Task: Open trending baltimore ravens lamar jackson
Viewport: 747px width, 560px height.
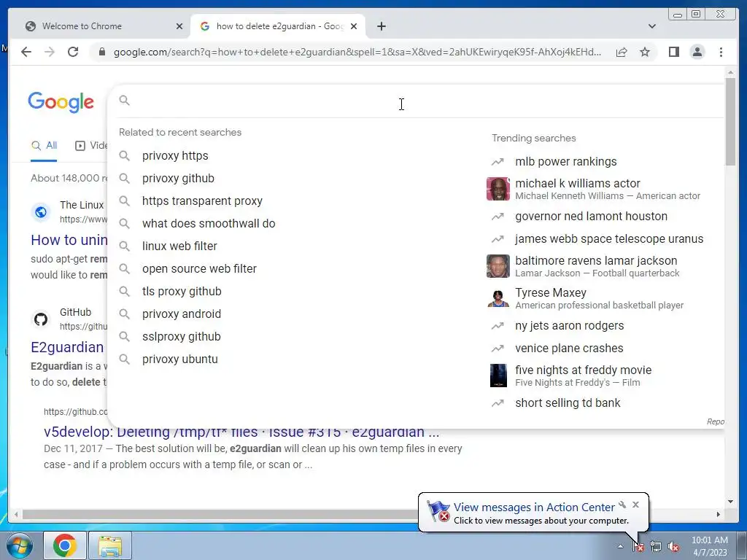Action: click(x=595, y=260)
